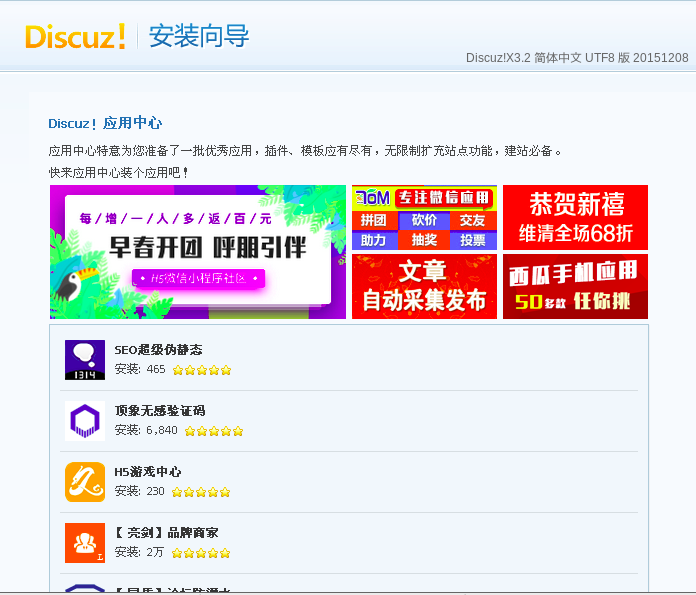Click the 【亮剑】品牌商家 title link
Screen dimensions: 696x595
[x=166, y=532]
